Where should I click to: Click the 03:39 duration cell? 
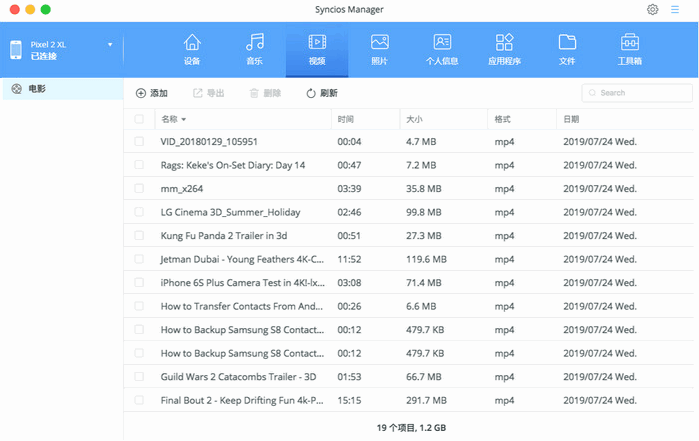coord(349,189)
